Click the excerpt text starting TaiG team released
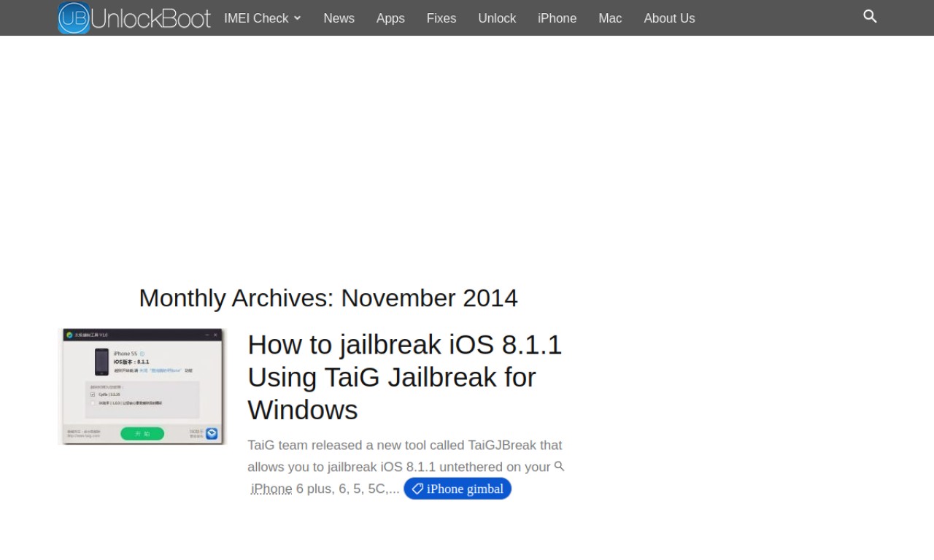Viewport: 934px width, 560px height. click(x=405, y=467)
